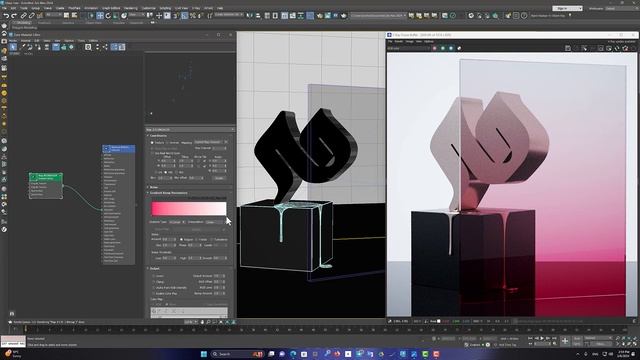Enable the Clamp output checkbox

click(154, 282)
